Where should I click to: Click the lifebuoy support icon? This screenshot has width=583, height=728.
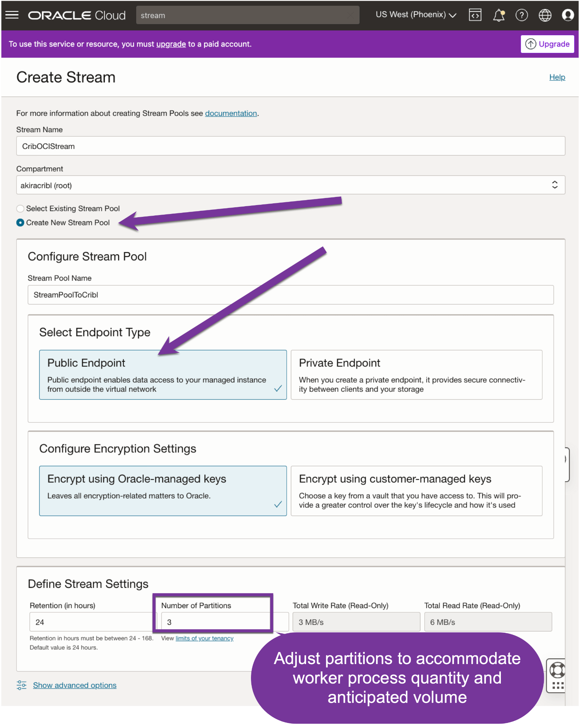557,670
